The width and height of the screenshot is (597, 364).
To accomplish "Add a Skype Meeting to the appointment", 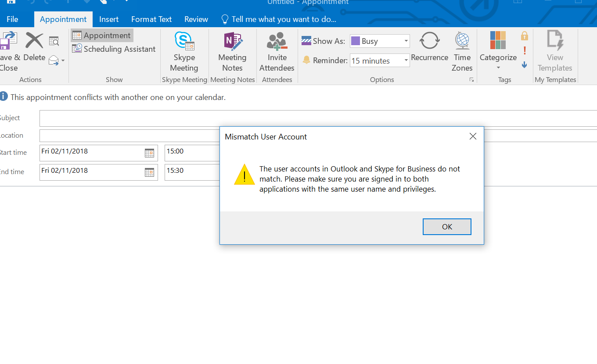I will coord(184,52).
